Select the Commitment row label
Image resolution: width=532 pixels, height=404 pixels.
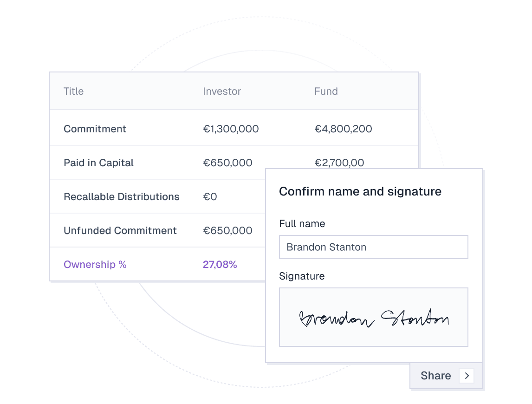[x=95, y=129]
